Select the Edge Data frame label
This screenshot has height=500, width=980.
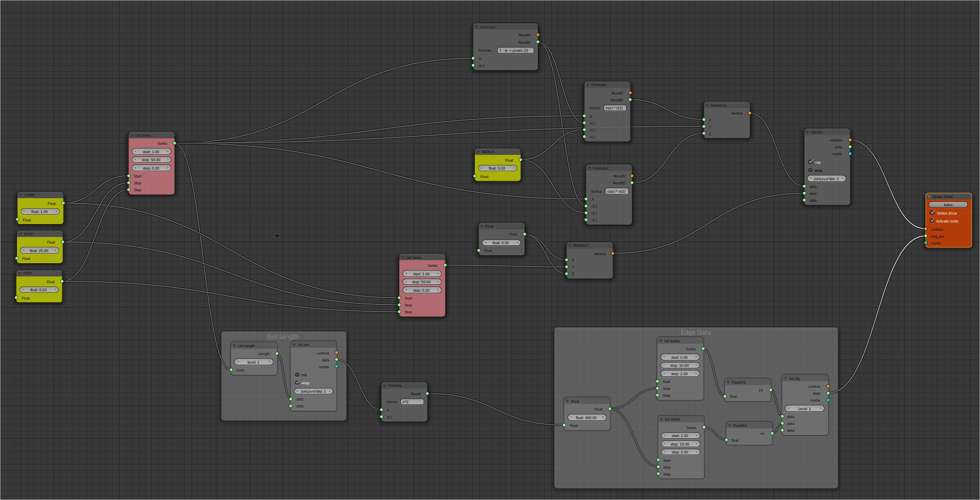coord(695,332)
